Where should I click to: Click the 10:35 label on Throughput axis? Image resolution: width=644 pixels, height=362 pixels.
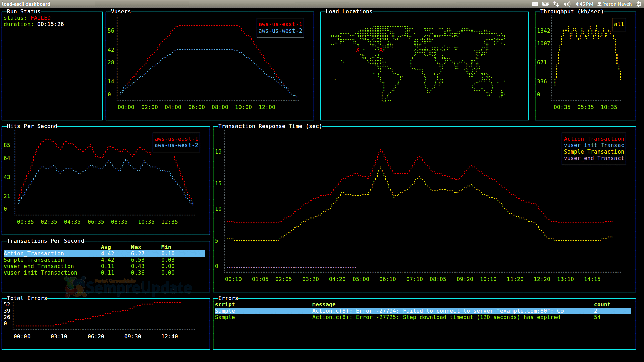609,107
